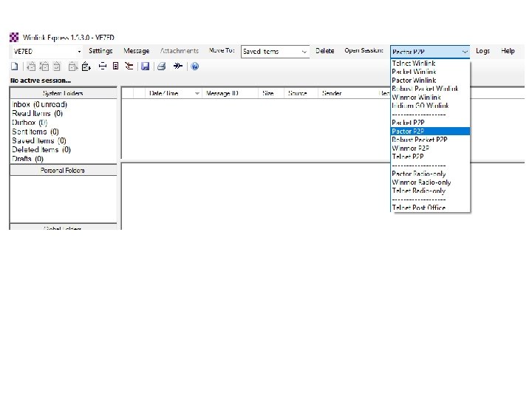Screen dimensions: 532x399
Task: Click the new message blank page icon
Action: [x=14, y=66]
